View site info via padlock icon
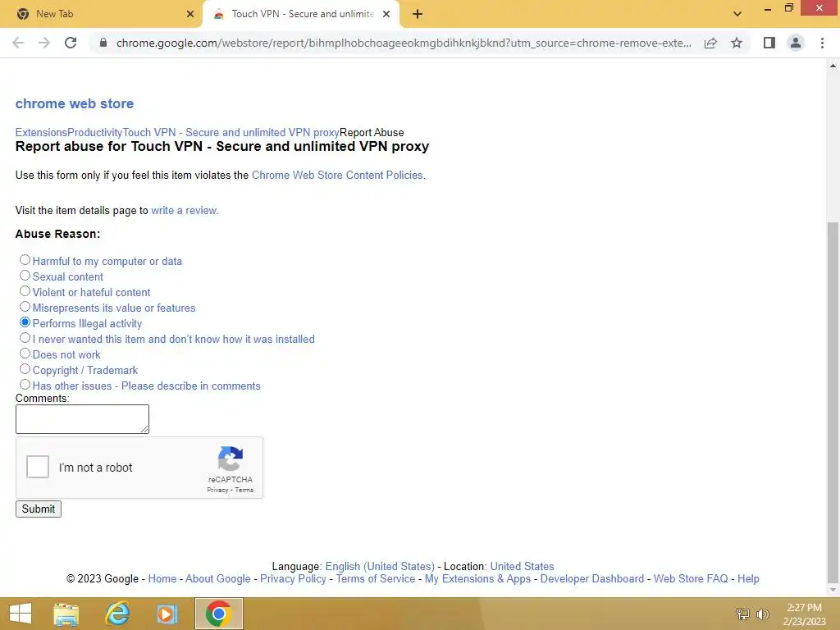840x630 pixels. tap(103, 43)
